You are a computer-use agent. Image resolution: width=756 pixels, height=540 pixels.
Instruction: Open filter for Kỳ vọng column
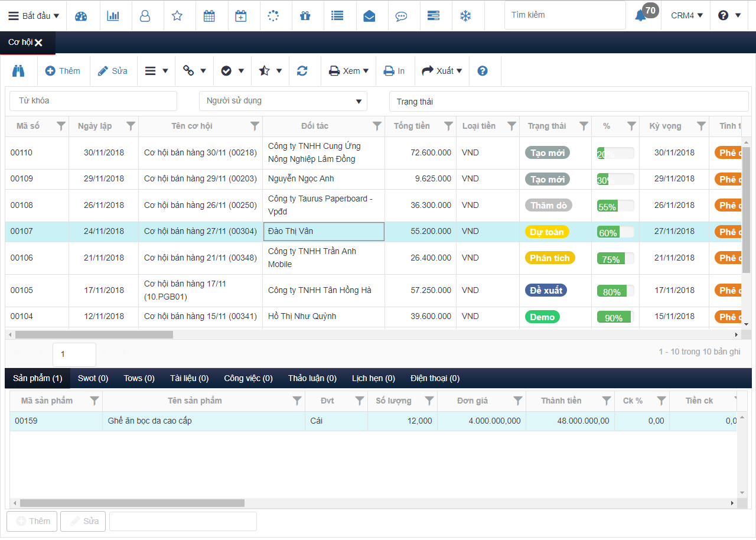tap(702, 126)
